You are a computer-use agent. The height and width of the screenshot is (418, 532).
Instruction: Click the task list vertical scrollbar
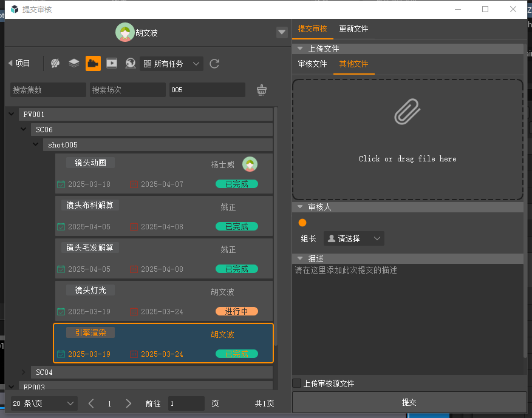point(276,226)
